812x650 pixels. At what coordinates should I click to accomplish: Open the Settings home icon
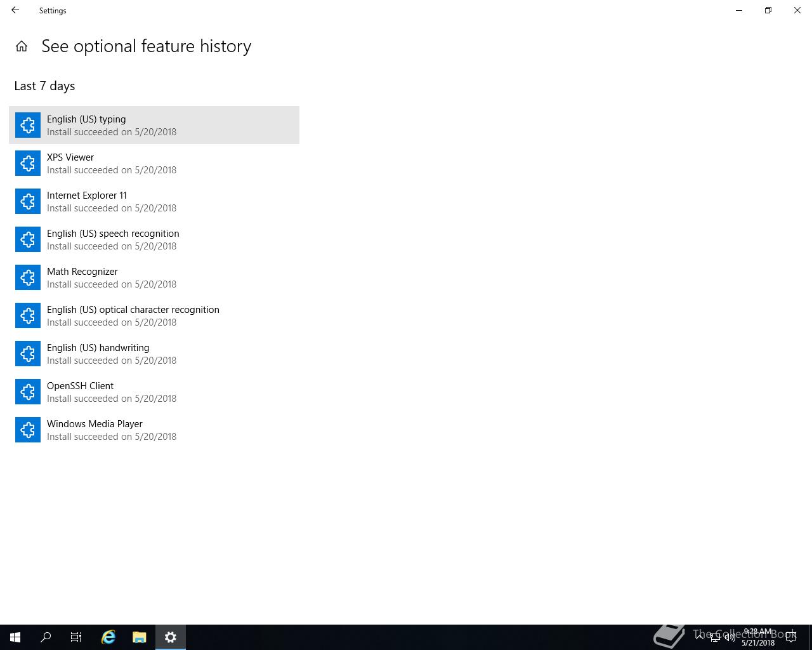tap(22, 46)
